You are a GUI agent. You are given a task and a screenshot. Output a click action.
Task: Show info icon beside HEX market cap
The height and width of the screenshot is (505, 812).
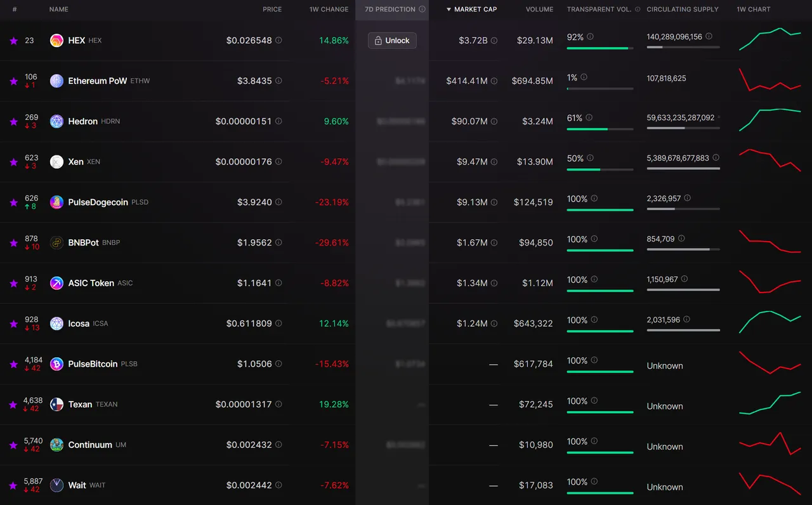pos(494,41)
